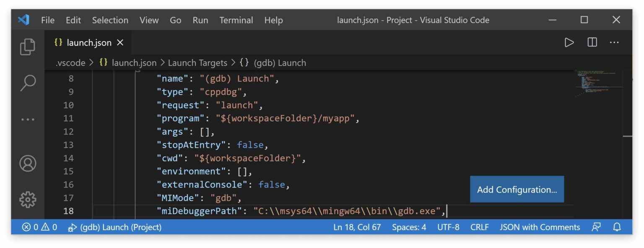Screen dimensions: 644x248
Task: Change encoding by clicking UTF-8
Action: [448, 227]
